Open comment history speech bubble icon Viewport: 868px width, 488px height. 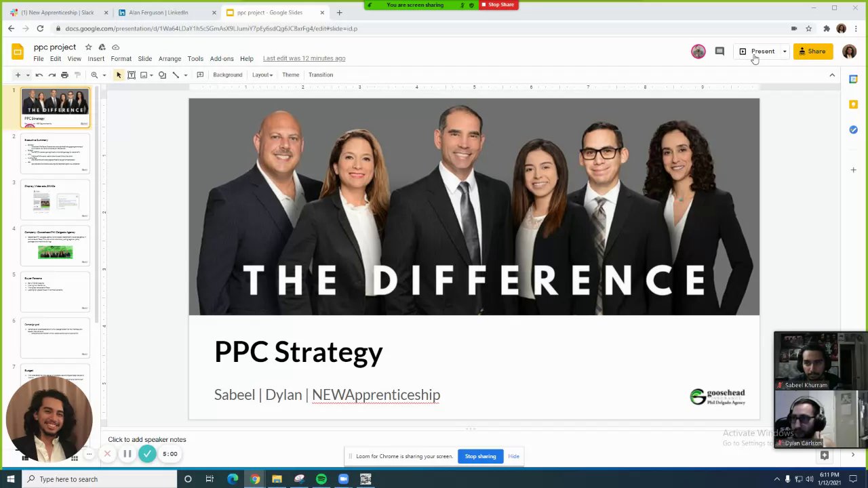[719, 52]
